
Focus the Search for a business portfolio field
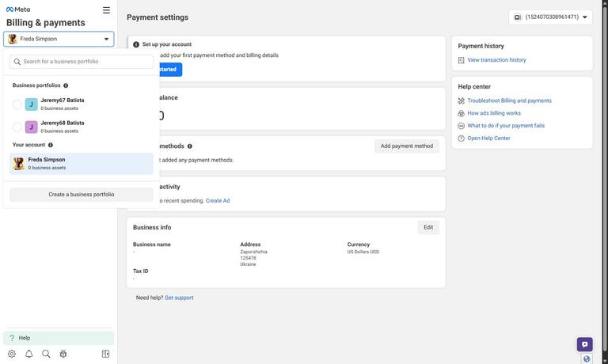(x=81, y=62)
